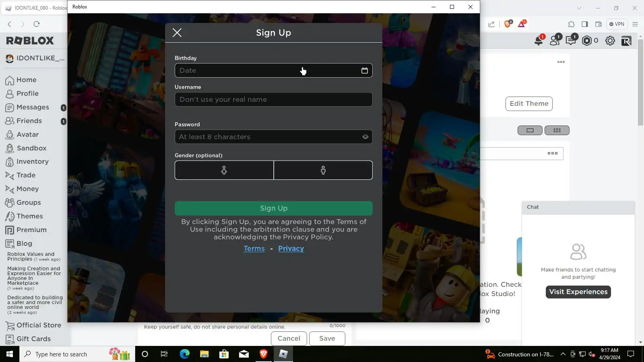This screenshot has width=644, height=362.
Task: Open messages icon in Roblox header
Action: click(571, 41)
